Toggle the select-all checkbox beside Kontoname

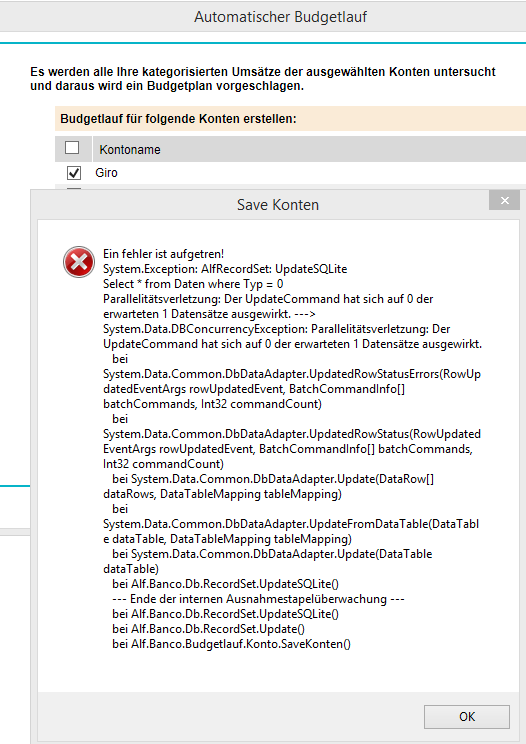(x=72, y=148)
